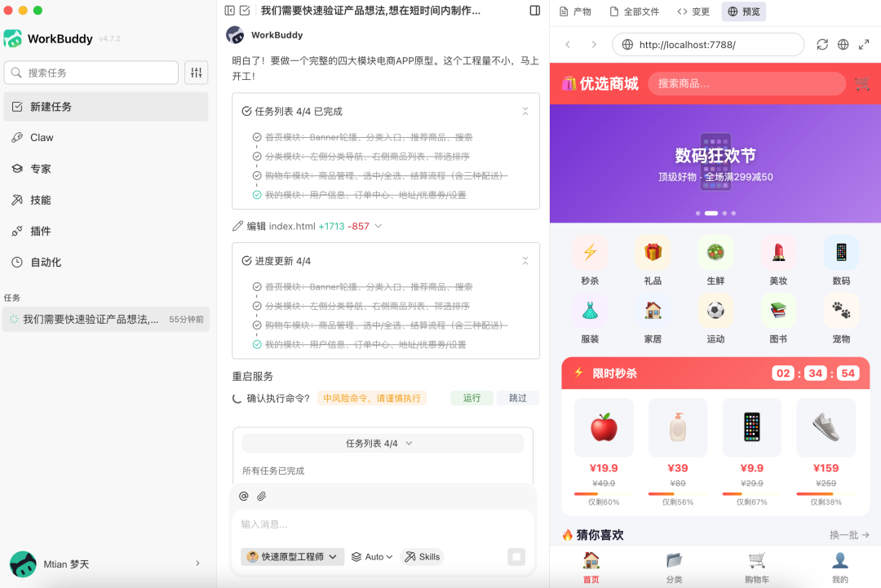The width and height of the screenshot is (881, 588).
Task: Open the ¥39 lotion product thumbnail
Action: pyautogui.click(x=678, y=427)
